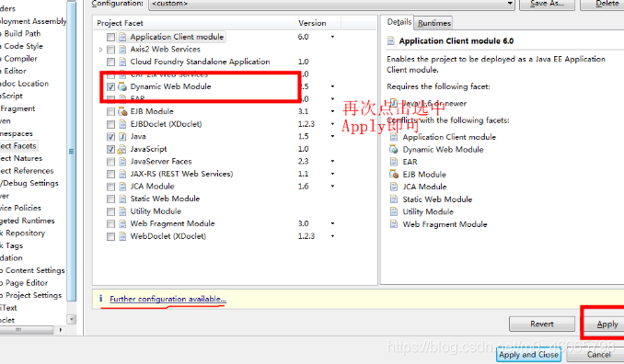624x364 pixels.
Task: Click the JCA Module facet icon
Action: (122, 187)
